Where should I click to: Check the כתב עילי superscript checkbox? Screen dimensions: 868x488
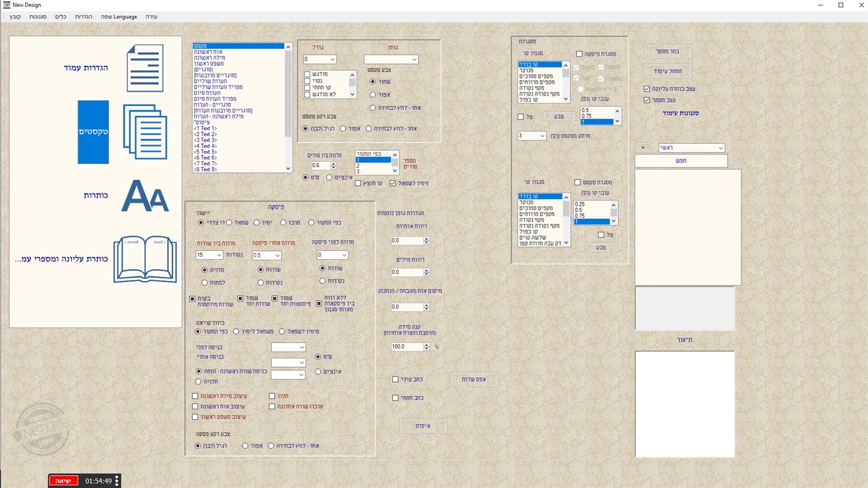click(395, 379)
